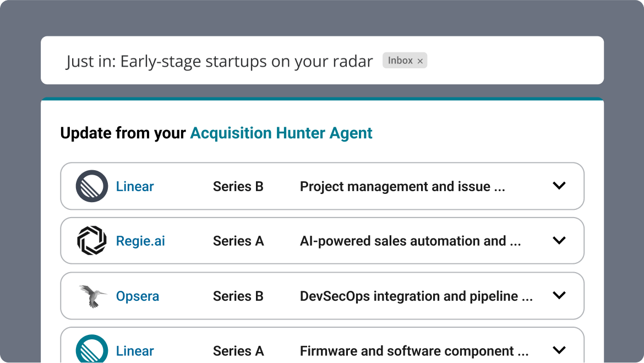The image size is (644, 363).
Task: Open the Opsera row dropdown arrow
Action: 559,296
